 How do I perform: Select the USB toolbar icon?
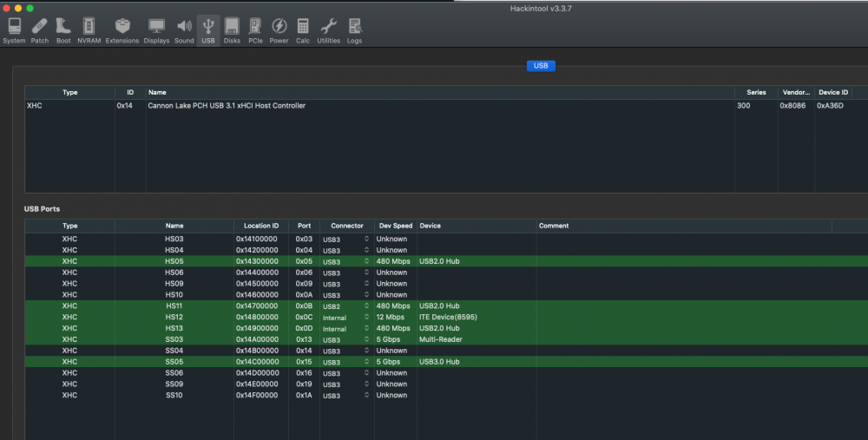208,30
